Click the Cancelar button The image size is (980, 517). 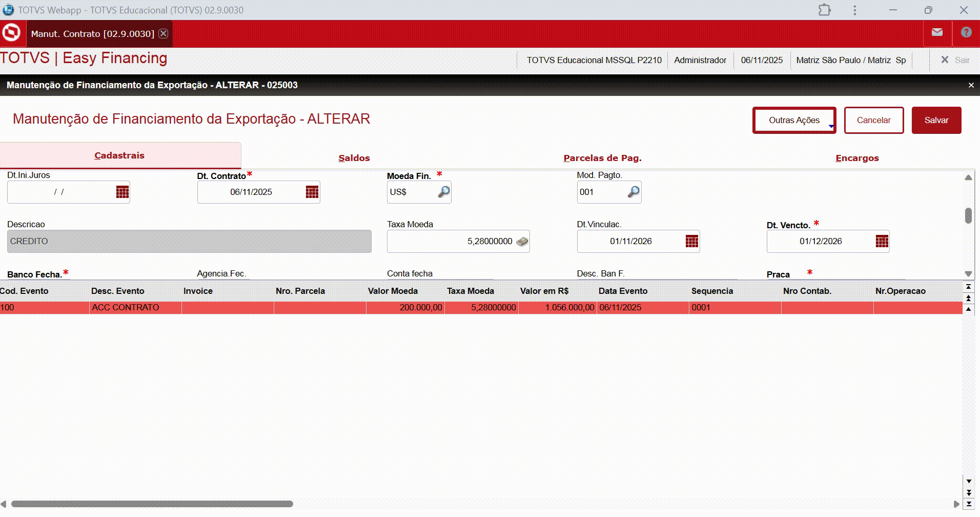(x=874, y=120)
